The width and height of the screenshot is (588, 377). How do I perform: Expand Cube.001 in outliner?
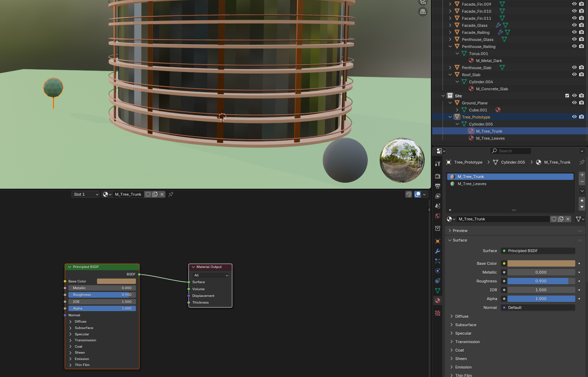[457, 110]
